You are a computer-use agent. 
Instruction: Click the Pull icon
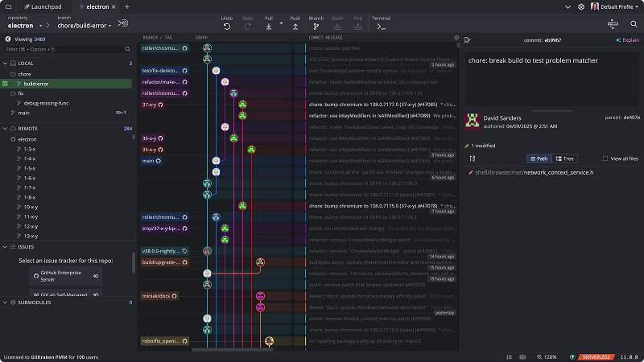coord(269,26)
